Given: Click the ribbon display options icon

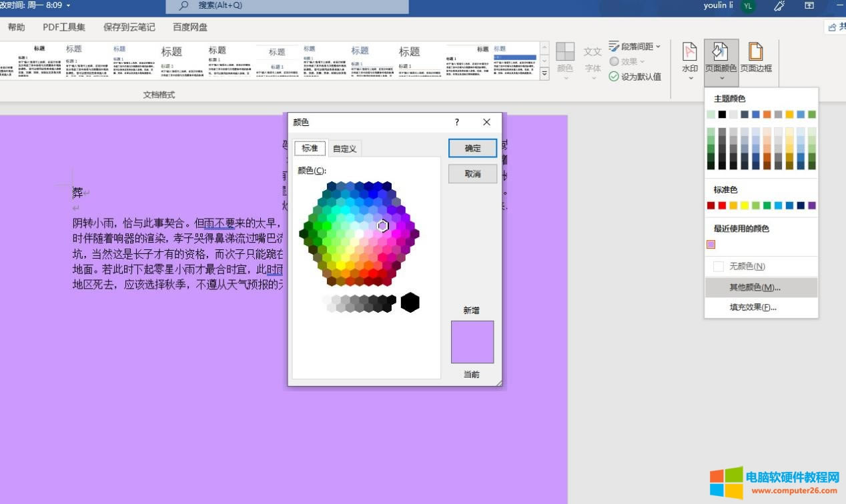Looking at the screenshot, I should 809,6.
